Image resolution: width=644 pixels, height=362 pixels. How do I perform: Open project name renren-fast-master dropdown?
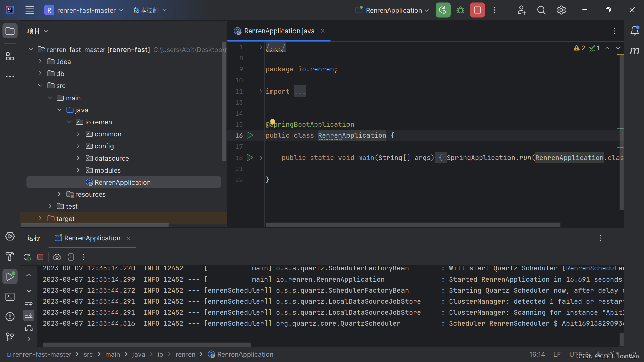[84, 10]
